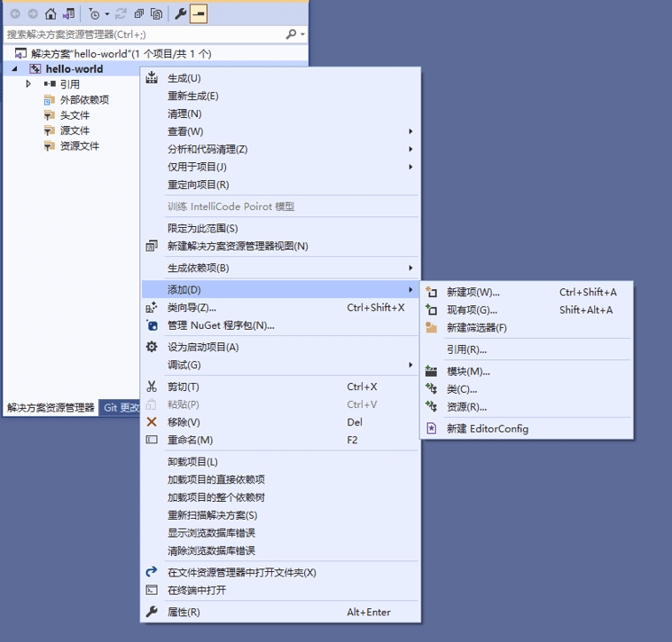Expand the 引用 tree node
672x642 pixels.
(28, 84)
